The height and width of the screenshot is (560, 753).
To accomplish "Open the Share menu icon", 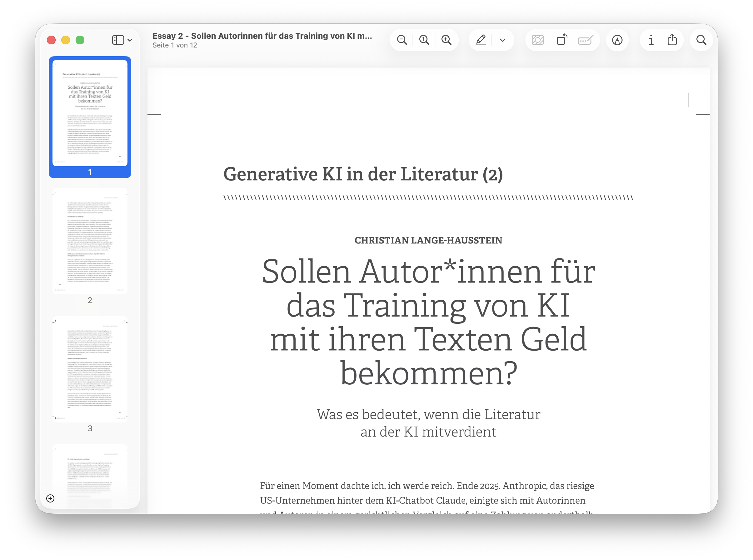I will [x=672, y=40].
